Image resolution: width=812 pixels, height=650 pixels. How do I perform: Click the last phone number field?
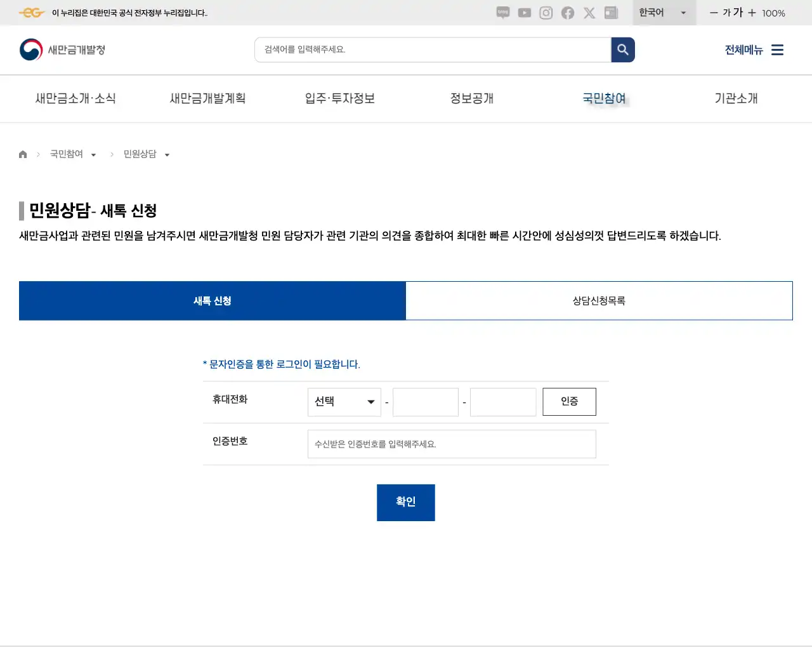pyautogui.click(x=503, y=402)
